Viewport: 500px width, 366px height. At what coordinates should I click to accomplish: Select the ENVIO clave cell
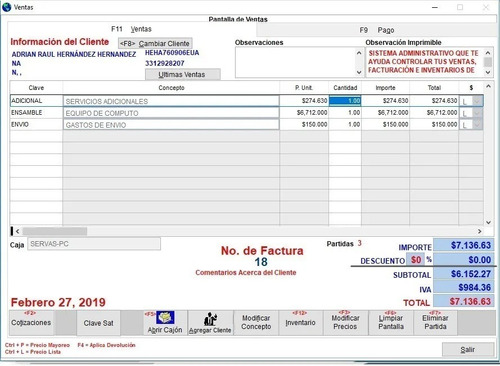point(36,124)
